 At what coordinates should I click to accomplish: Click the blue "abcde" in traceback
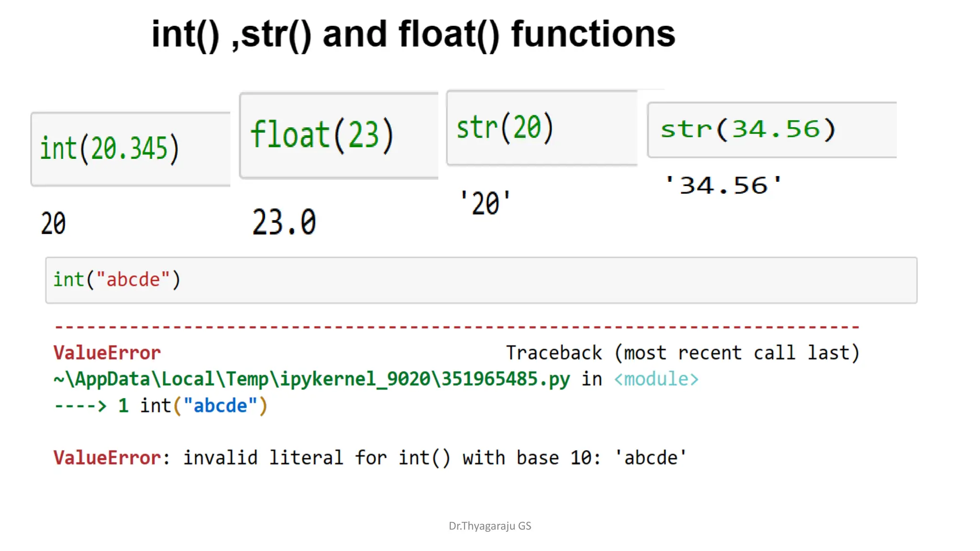[221, 406]
